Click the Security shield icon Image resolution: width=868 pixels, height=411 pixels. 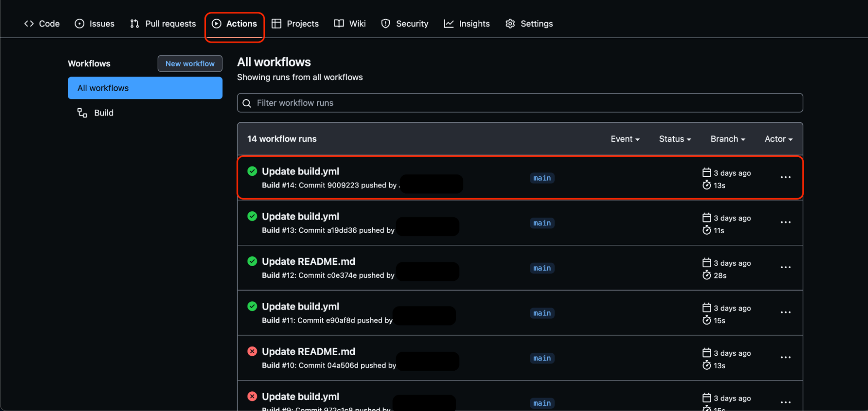click(x=386, y=24)
